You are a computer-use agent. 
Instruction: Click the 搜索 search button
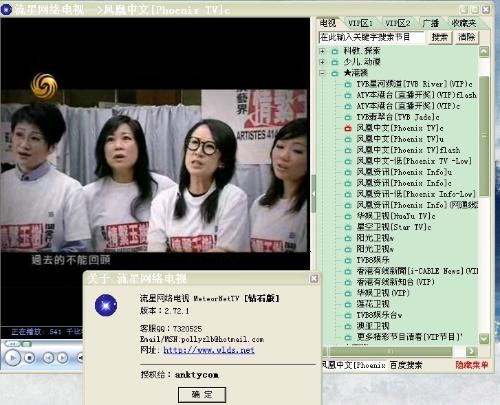tap(439, 37)
